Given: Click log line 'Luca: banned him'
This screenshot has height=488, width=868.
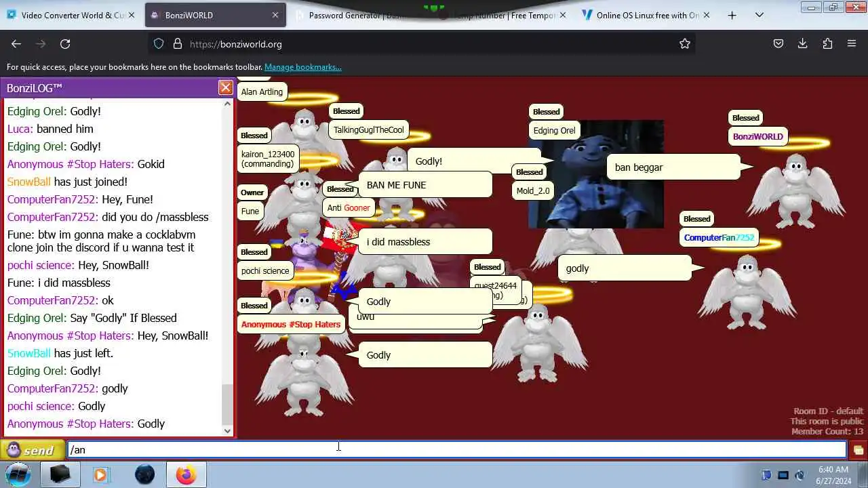Looking at the screenshot, I should [x=50, y=129].
